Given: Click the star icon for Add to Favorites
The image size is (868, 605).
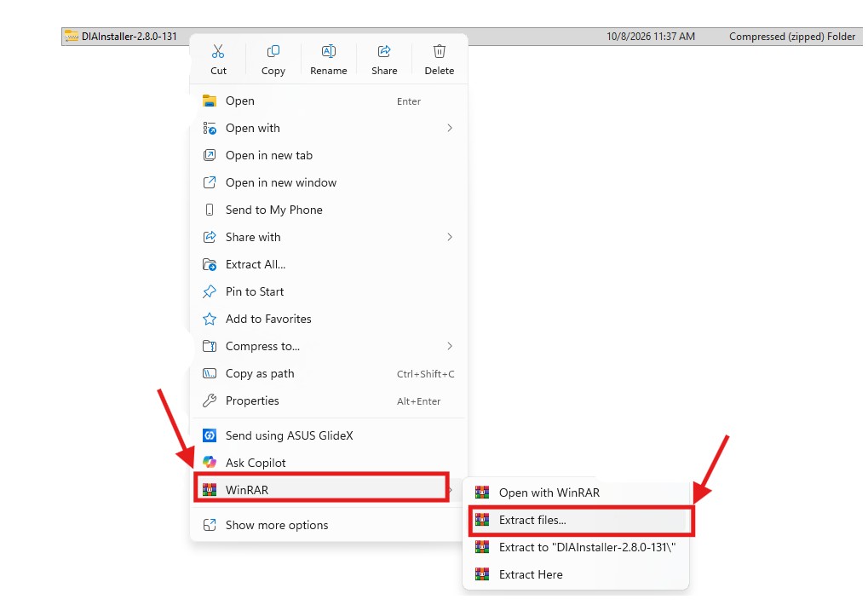Looking at the screenshot, I should [x=210, y=319].
